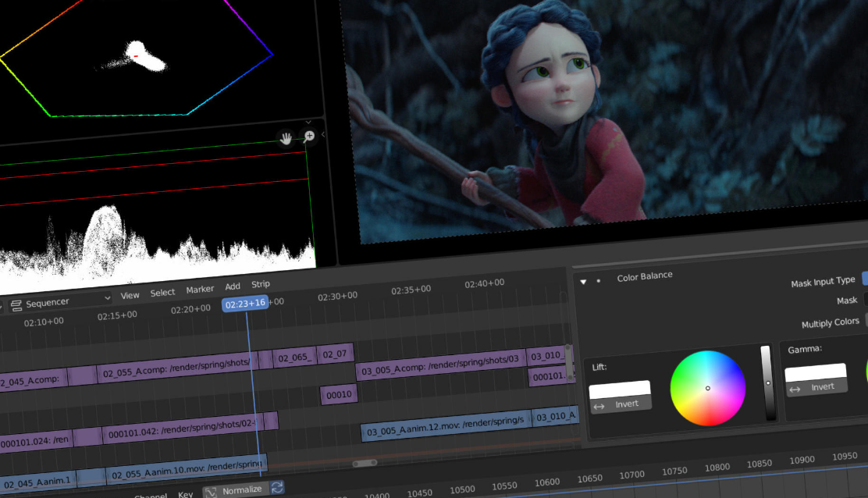Viewport: 868px width, 498px height.
Task: Click the 02:23+16 playhead marker
Action: pyautogui.click(x=245, y=304)
